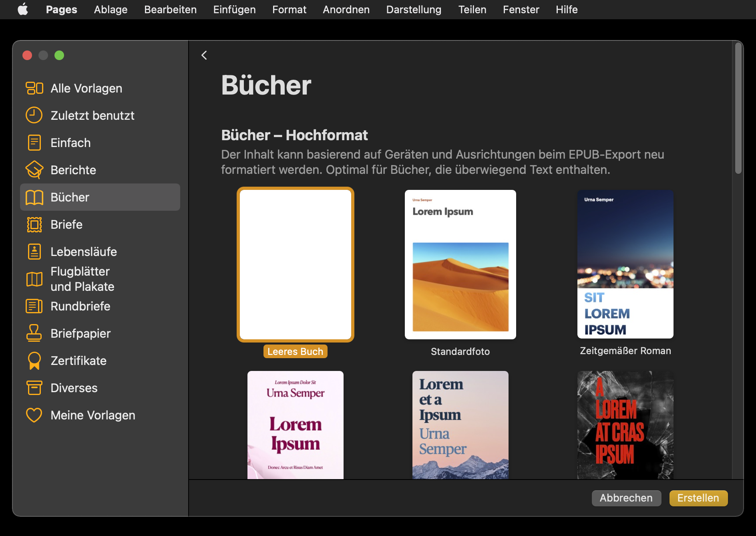Click the Lebensläufe profile document icon
Screen dimensions: 756x536
point(34,252)
